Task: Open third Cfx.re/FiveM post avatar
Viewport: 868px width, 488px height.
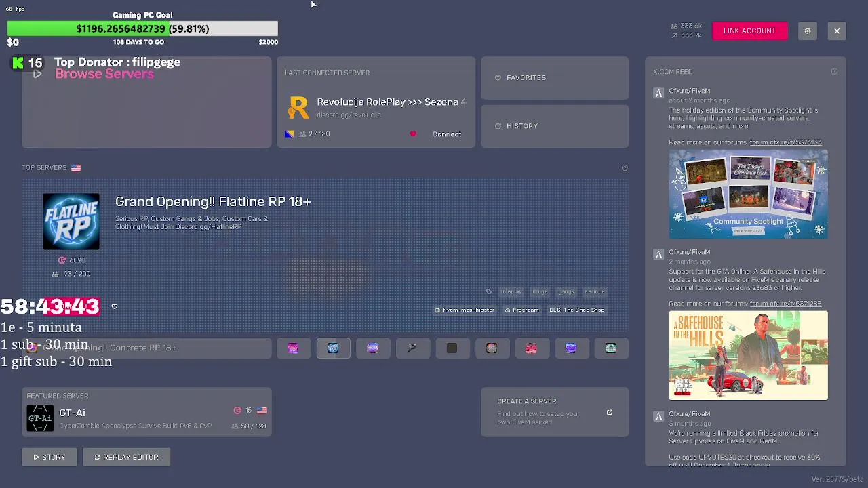Action: 658,416
